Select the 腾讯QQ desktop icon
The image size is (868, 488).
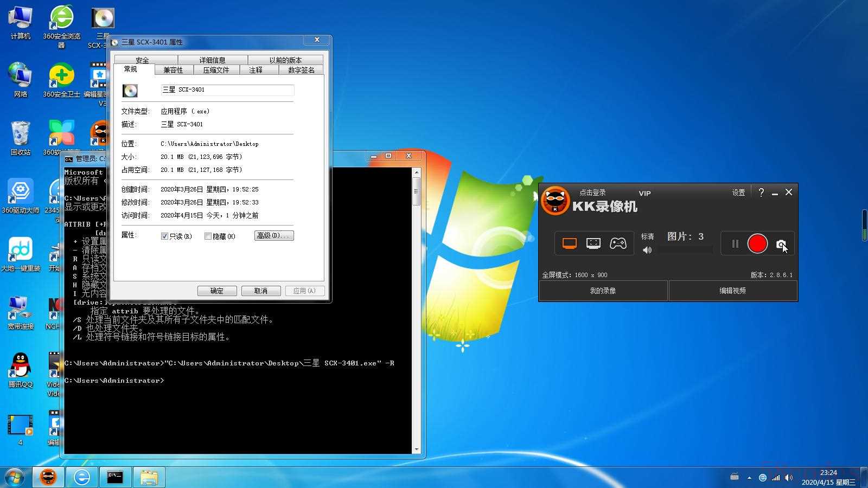[21, 370]
